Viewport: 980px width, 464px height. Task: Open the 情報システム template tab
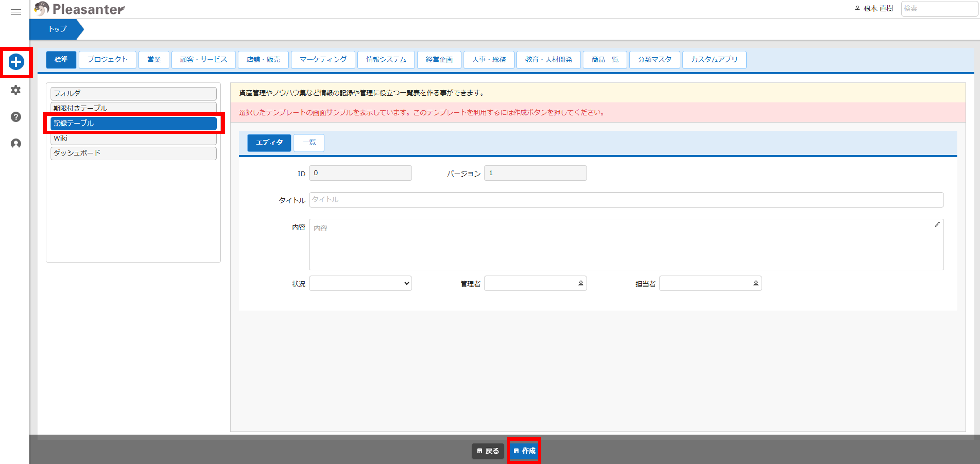click(386, 60)
